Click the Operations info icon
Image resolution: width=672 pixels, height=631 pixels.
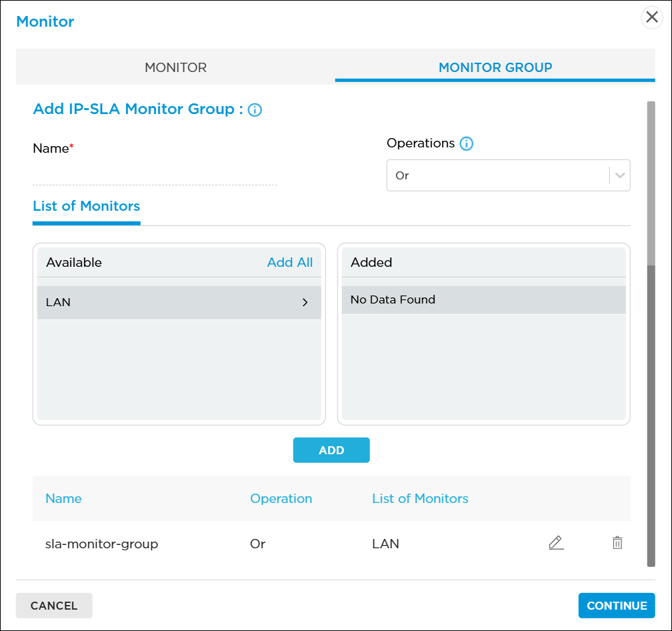467,143
